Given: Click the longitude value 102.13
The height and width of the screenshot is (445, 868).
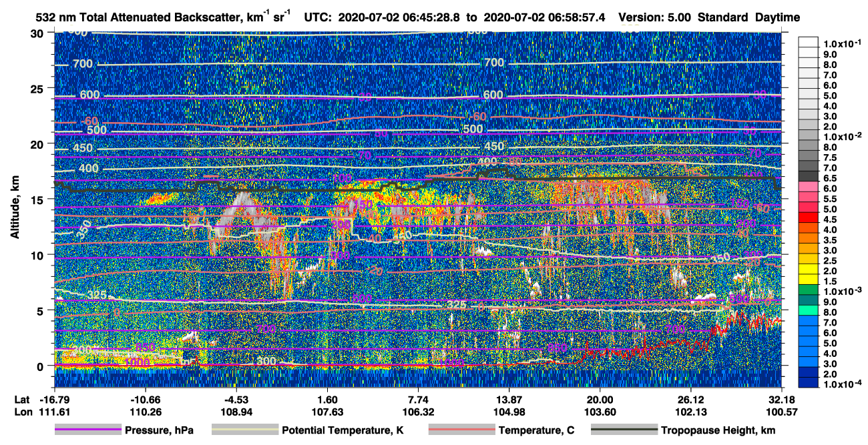Looking at the screenshot, I should click(690, 412).
